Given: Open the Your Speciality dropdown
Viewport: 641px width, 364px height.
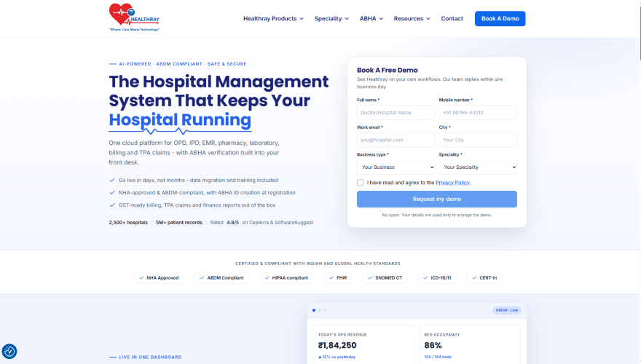Looking at the screenshot, I should pos(478,167).
